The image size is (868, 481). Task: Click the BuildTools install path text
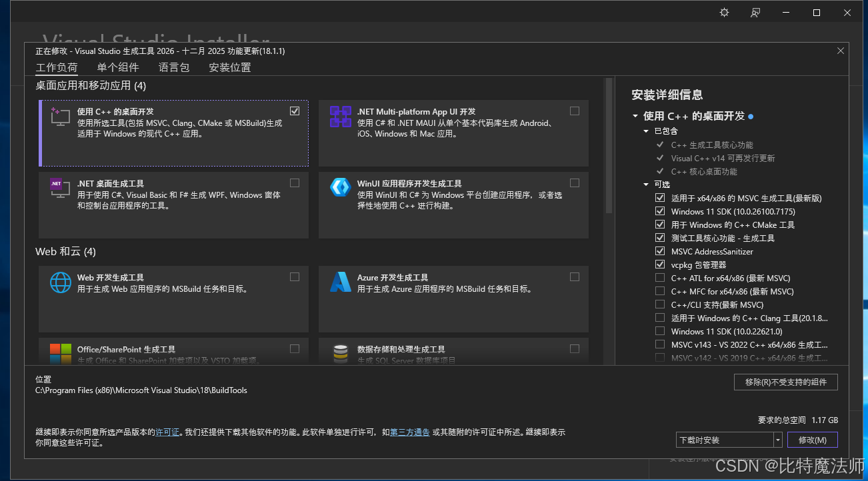point(141,390)
